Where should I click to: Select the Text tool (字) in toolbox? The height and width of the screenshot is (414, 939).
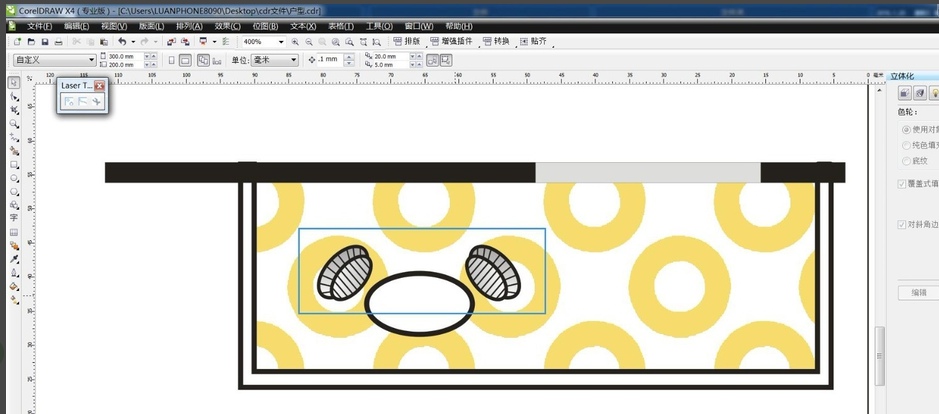[14, 217]
